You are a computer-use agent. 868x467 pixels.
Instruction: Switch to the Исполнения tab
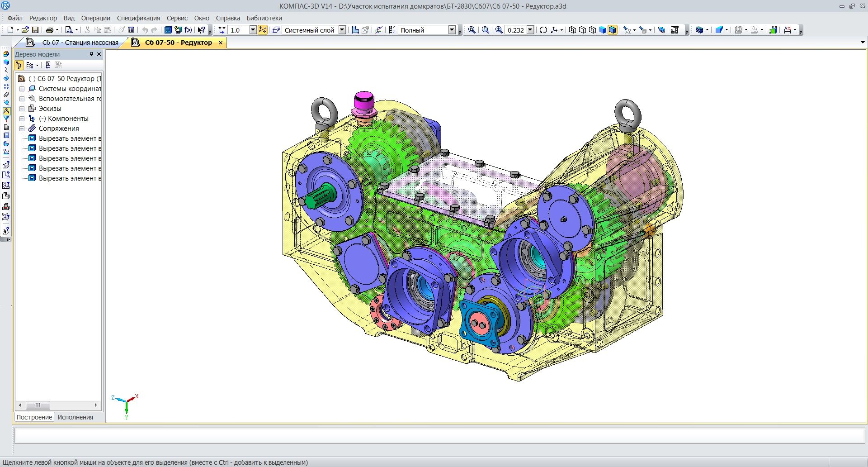75,417
